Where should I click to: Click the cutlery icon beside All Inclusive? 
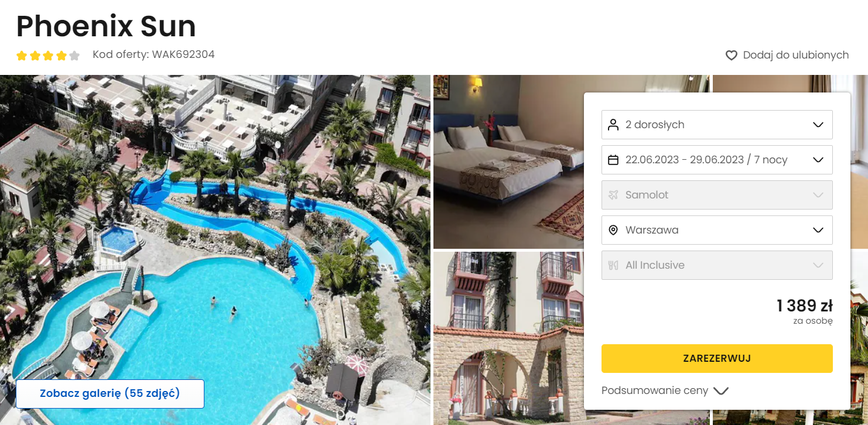(613, 265)
